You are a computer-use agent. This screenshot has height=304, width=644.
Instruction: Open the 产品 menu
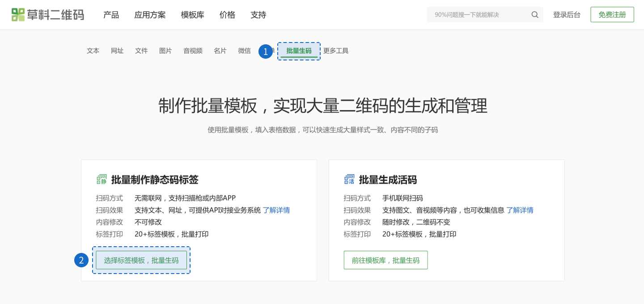tap(111, 15)
